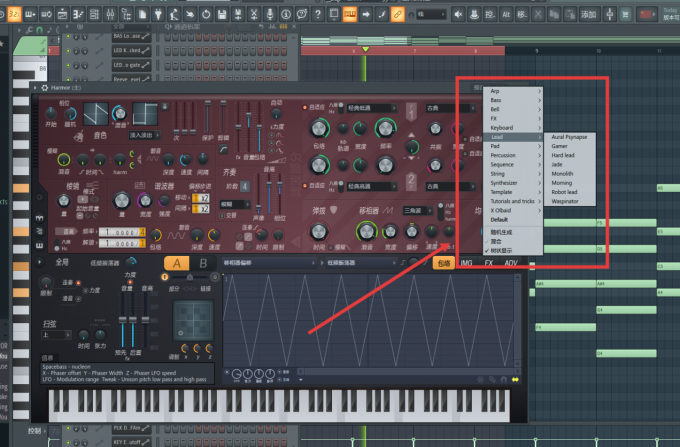Adjust the 时间 knob under 弹拨
Image resolution: width=680 pixels, height=447 pixels.
pos(319,232)
